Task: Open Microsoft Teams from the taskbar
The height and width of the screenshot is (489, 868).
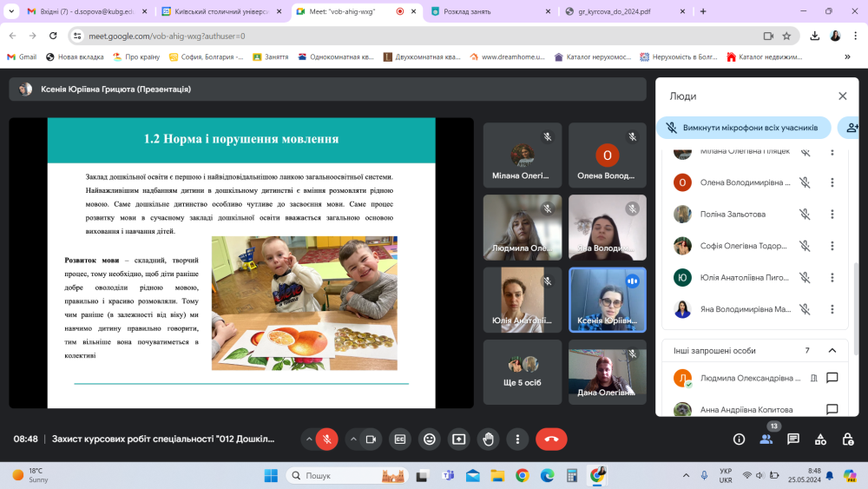Action: [449, 476]
